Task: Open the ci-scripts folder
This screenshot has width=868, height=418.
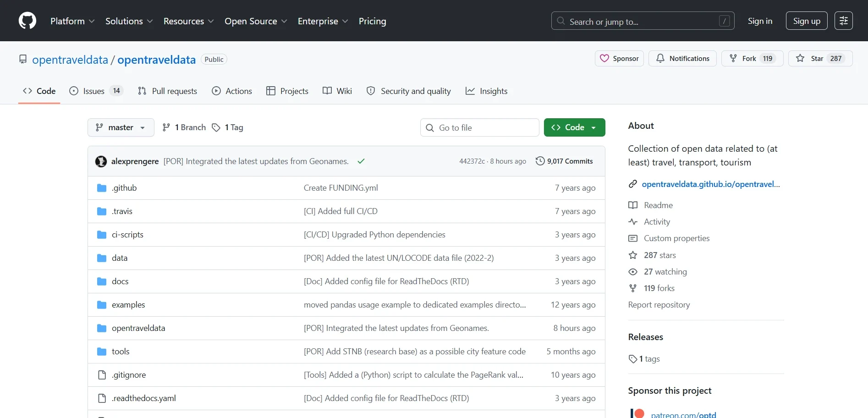Action: [x=127, y=235]
